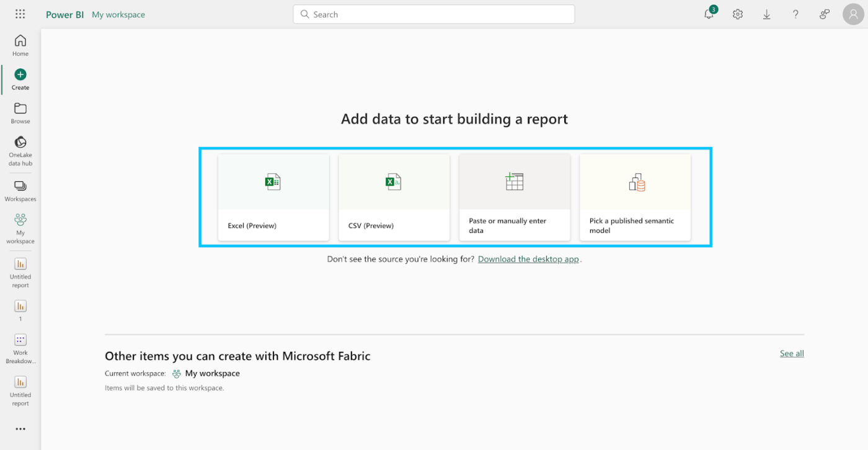Click in the Search box
The image size is (868, 450).
click(434, 14)
